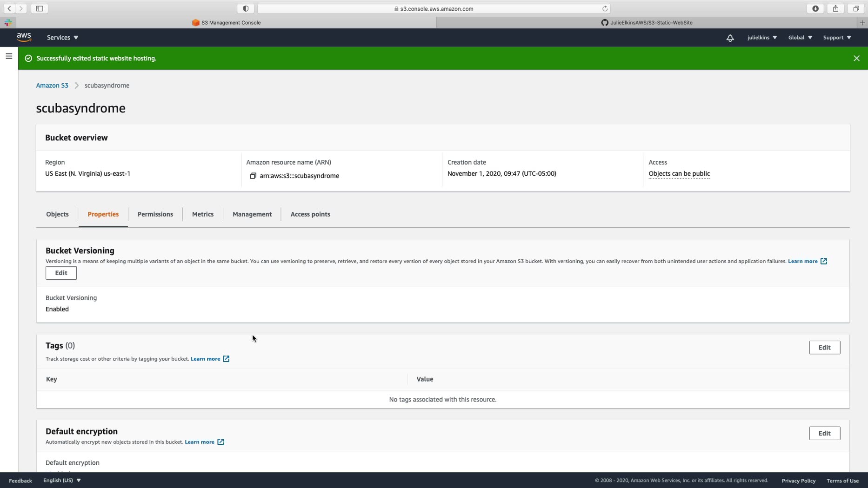Go forward with the Safari forward arrow
This screenshot has height=488, width=868.
[x=21, y=8]
